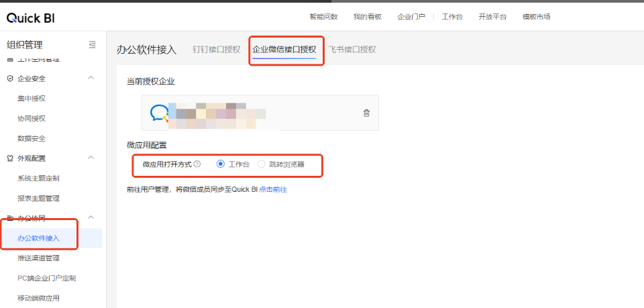Viewport: 644px width, 308px height.
Task: Click the enterprise WeChat logo icon
Action: (159, 113)
